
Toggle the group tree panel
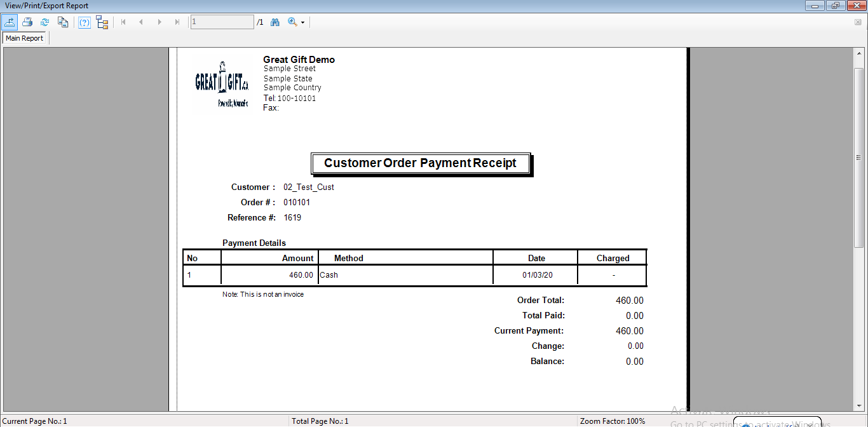pos(102,22)
